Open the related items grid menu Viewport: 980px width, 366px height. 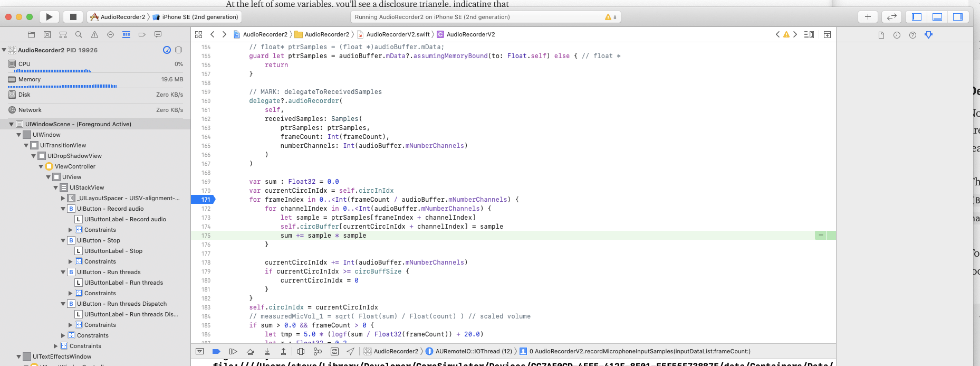199,34
